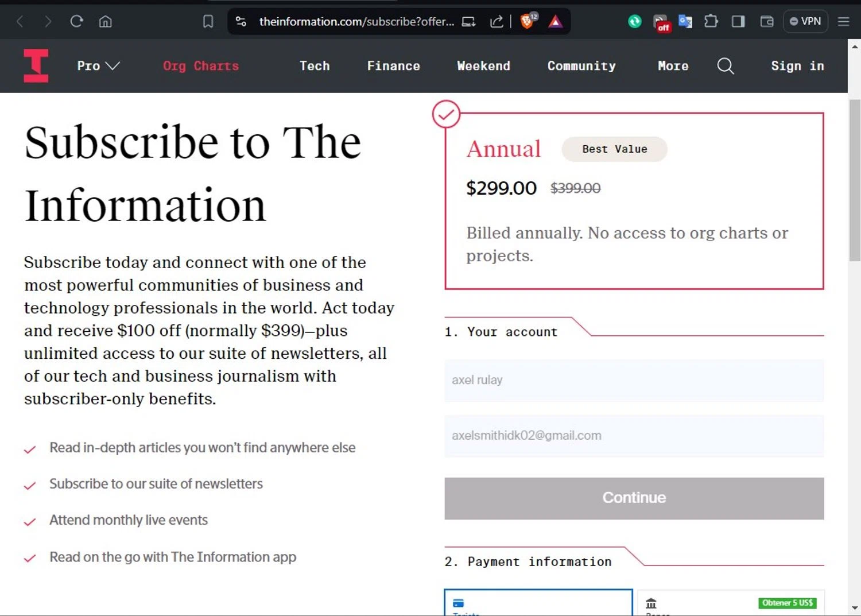This screenshot has width=861, height=616.
Task: Open the green circular arrow extension
Action: [634, 22]
